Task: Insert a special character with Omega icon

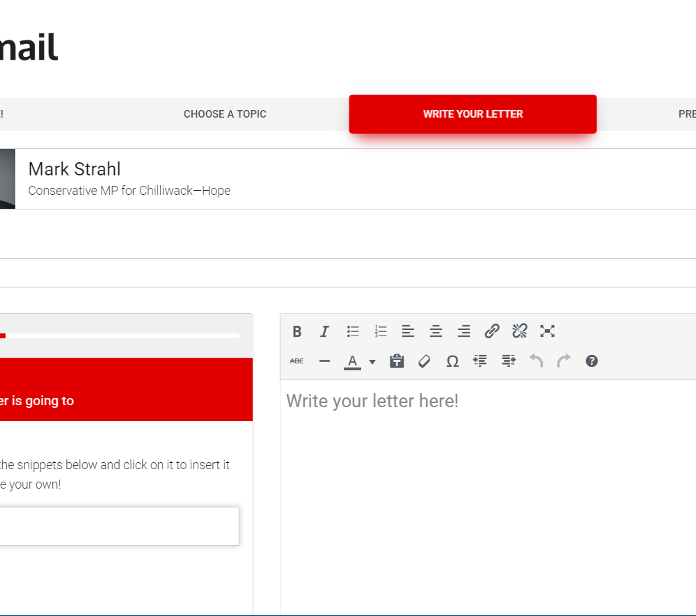Action: point(452,361)
